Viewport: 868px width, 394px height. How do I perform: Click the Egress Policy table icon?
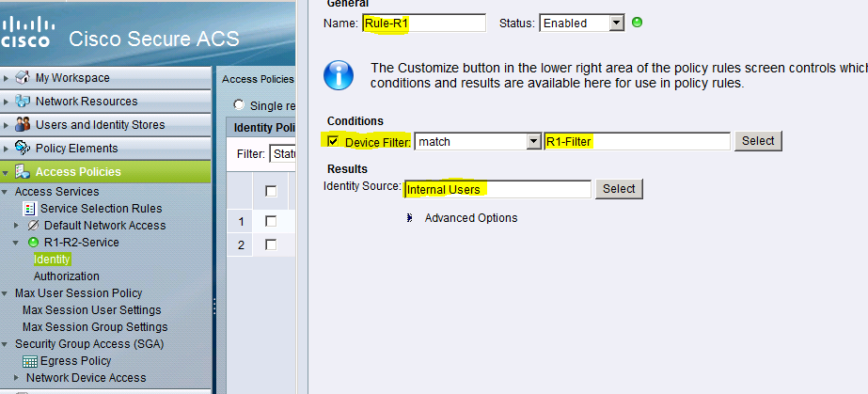(x=30, y=361)
